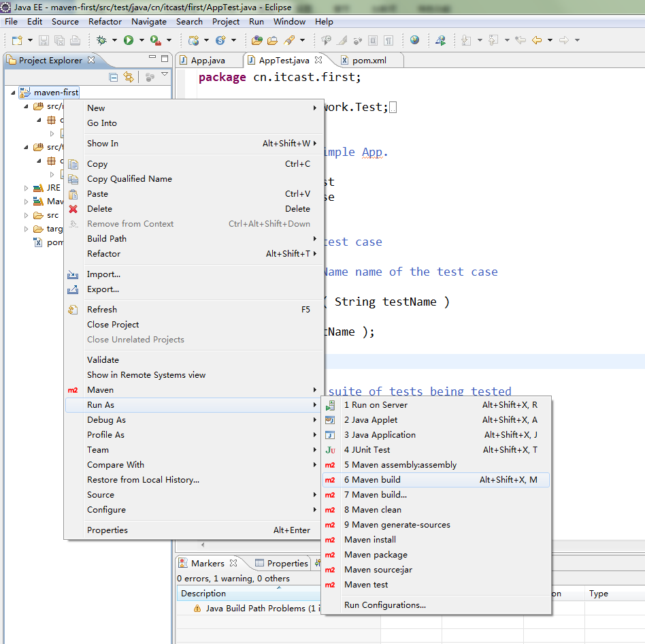Open the dropdown arrow next to Run button
This screenshot has height=644, width=645.
(x=141, y=40)
